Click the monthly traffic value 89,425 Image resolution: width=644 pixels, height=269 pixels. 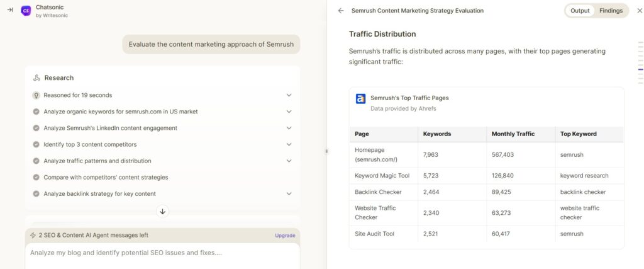(x=501, y=192)
